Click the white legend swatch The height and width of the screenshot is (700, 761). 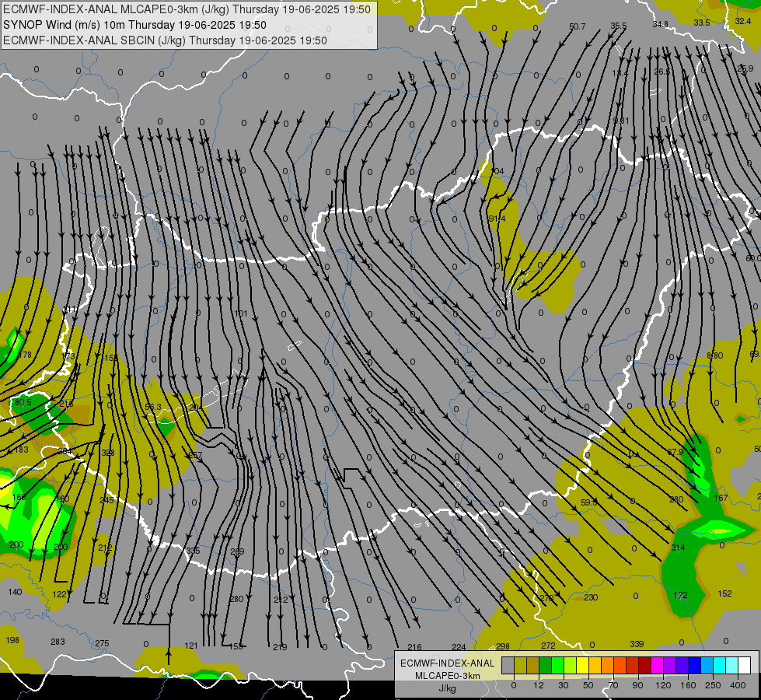pos(744,665)
